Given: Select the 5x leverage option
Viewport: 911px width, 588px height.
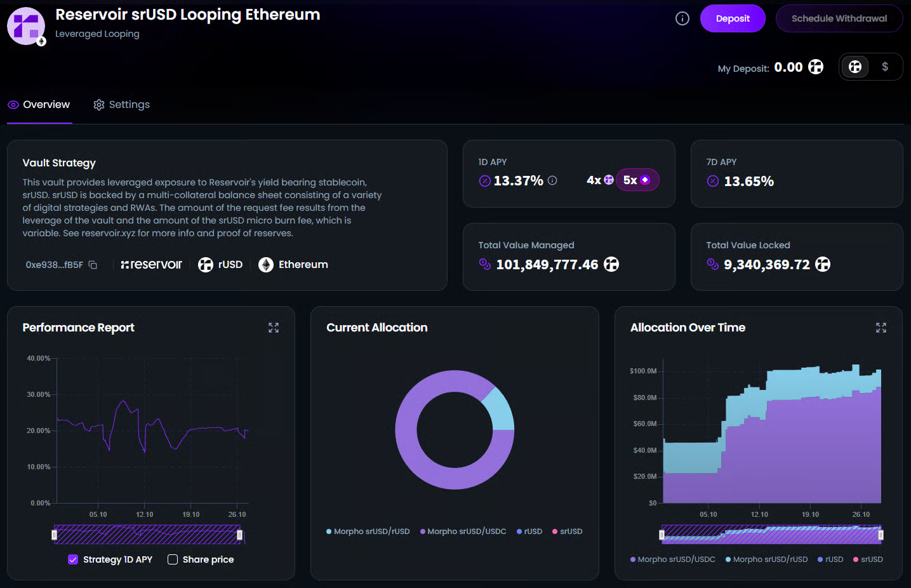Looking at the screenshot, I should [637, 180].
